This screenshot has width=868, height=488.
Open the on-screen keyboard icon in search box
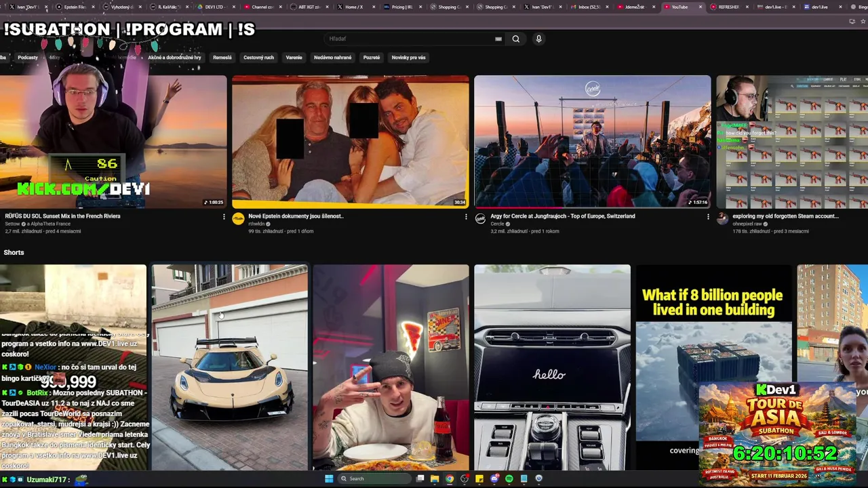[498, 39]
